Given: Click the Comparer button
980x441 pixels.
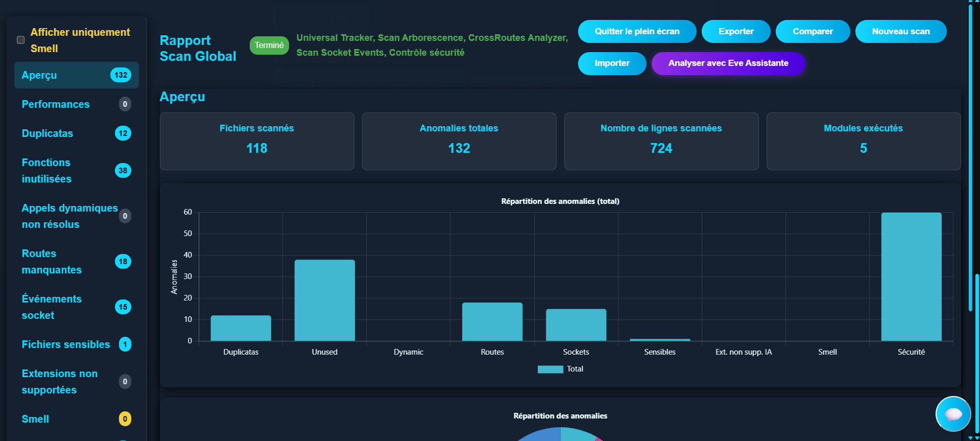Looking at the screenshot, I should (x=812, y=32).
